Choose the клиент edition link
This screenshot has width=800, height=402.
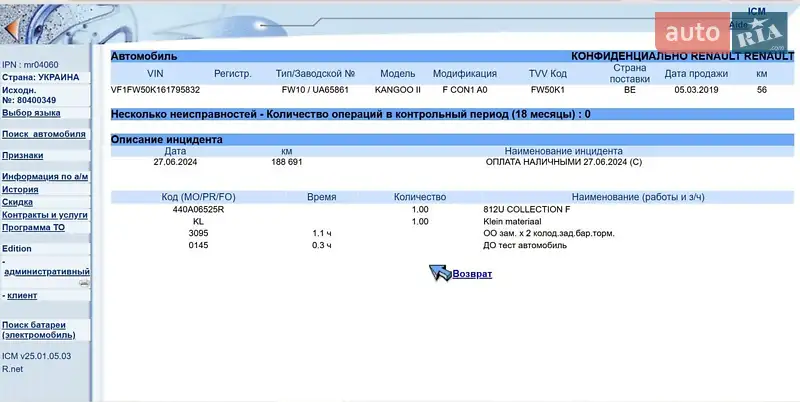[22, 295]
